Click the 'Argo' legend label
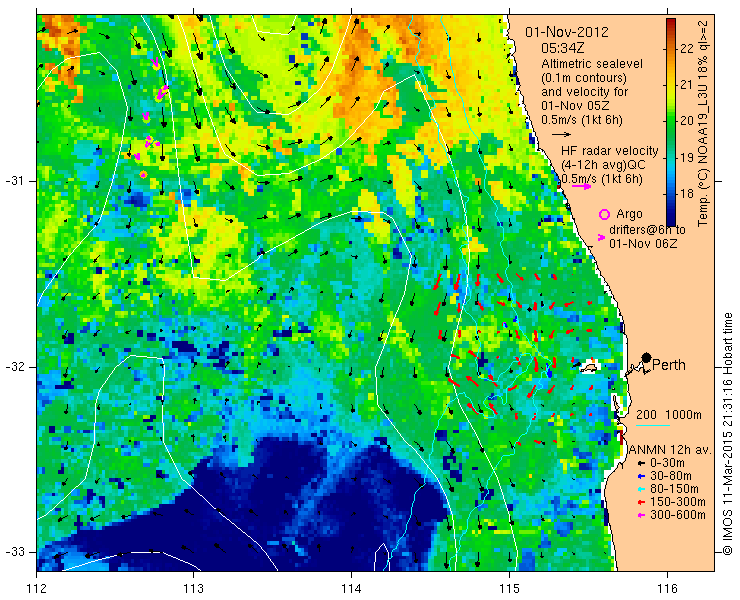 [x=629, y=214]
